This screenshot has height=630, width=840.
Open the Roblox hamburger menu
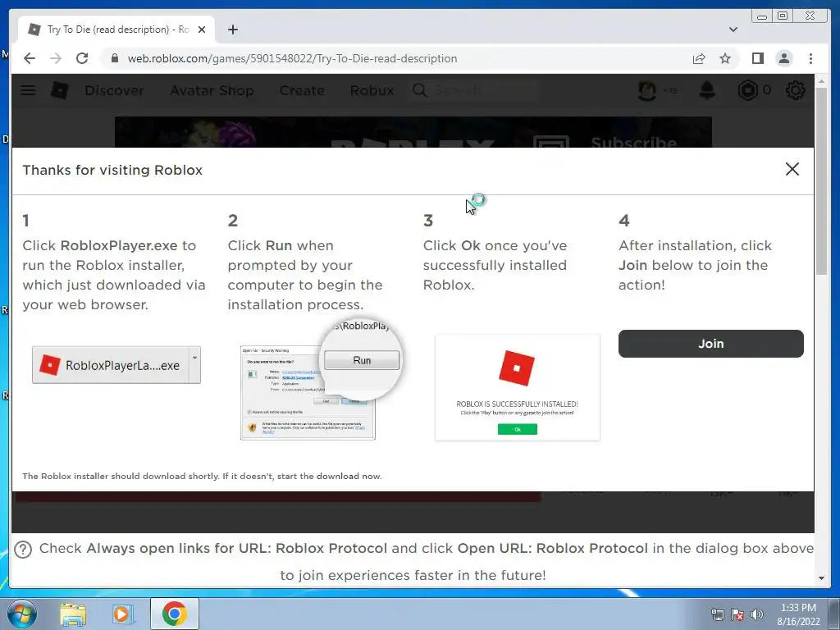(28, 90)
